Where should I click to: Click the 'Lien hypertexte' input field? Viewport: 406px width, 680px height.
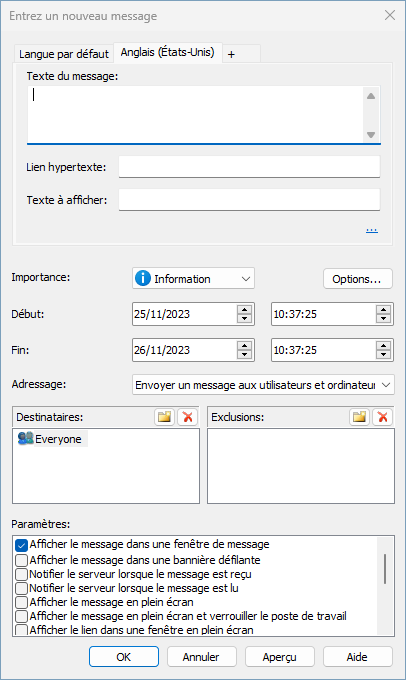[x=249, y=167]
